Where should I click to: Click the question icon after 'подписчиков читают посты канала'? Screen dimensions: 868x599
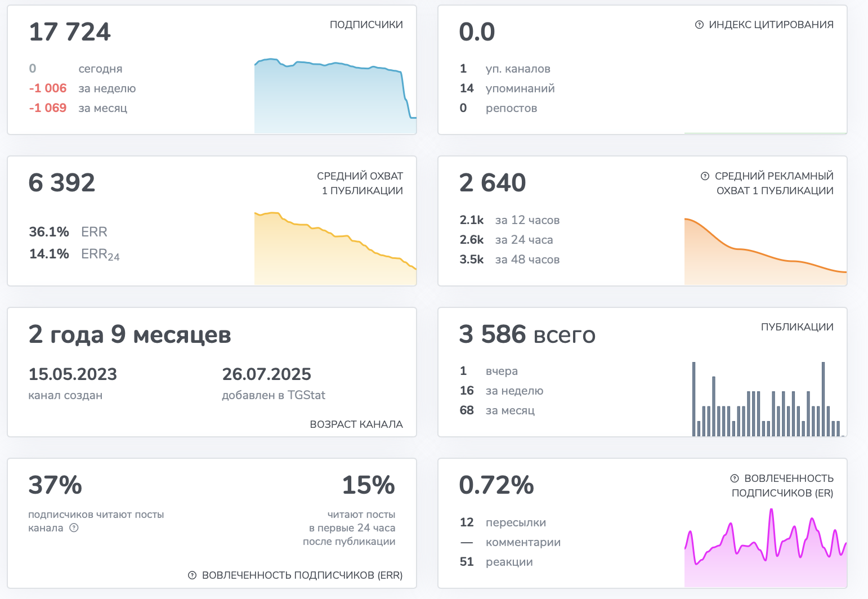pyautogui.click(x=74, y=528)
